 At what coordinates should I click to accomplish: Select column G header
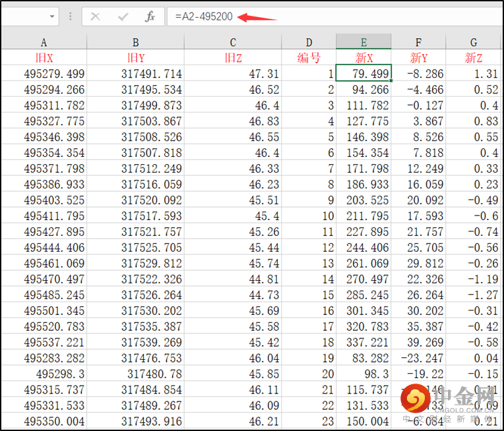(474, 42)
